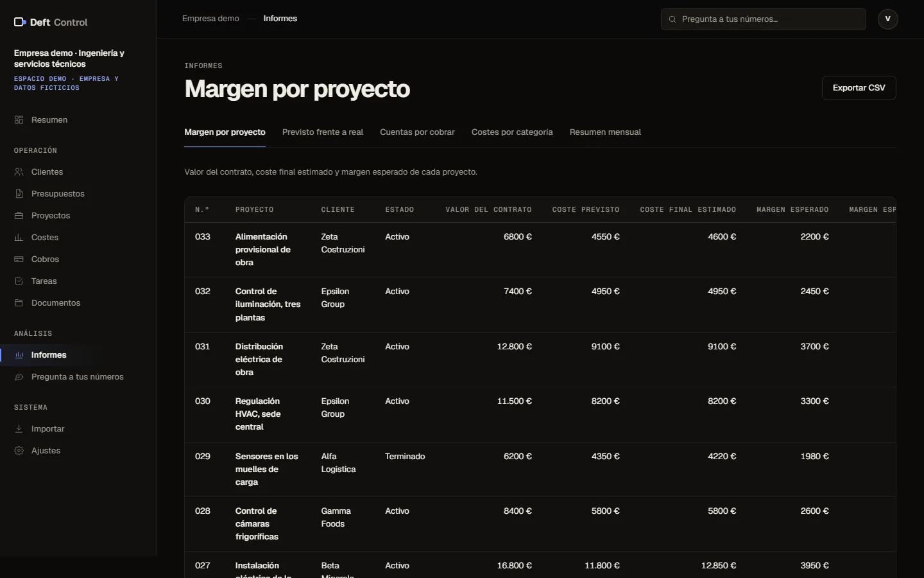Open Presupuestos document icon

click(x=19, y=194)
